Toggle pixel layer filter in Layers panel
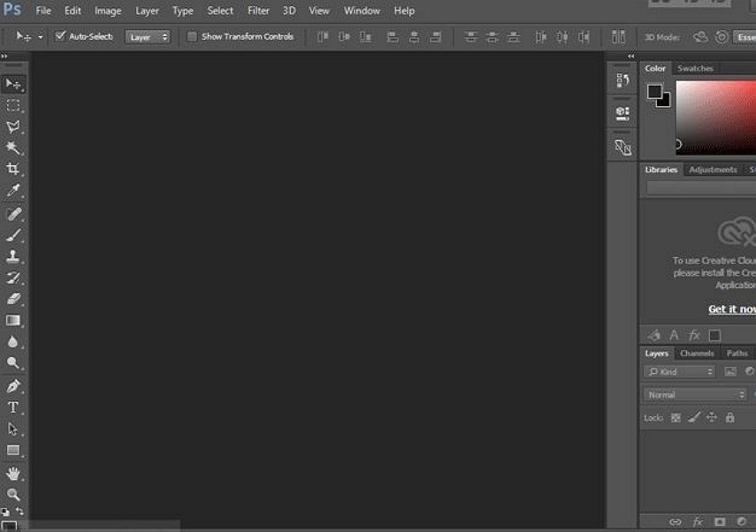Viewport: 756px width, 532px height. coord(730,371)
